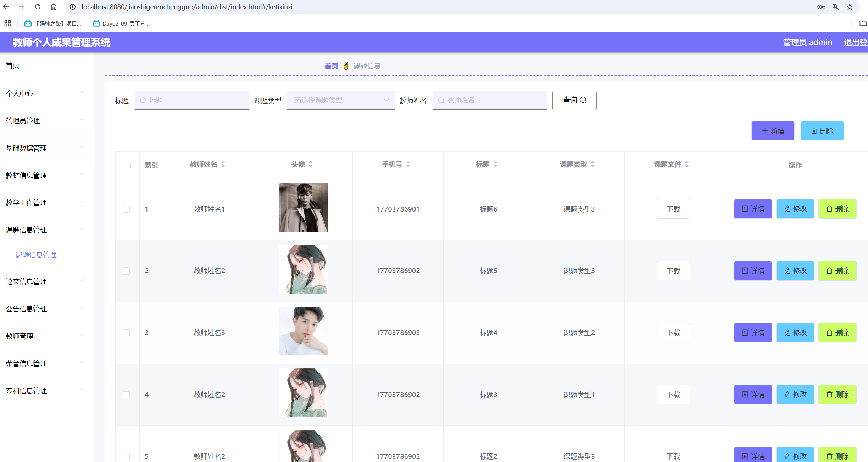Click the browser home icon

tap(54, 7)
